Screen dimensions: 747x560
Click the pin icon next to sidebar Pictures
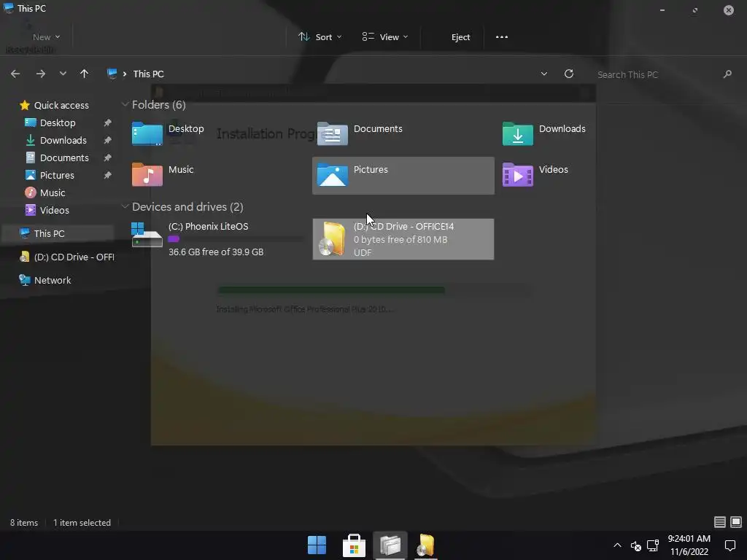coord(108,175)
